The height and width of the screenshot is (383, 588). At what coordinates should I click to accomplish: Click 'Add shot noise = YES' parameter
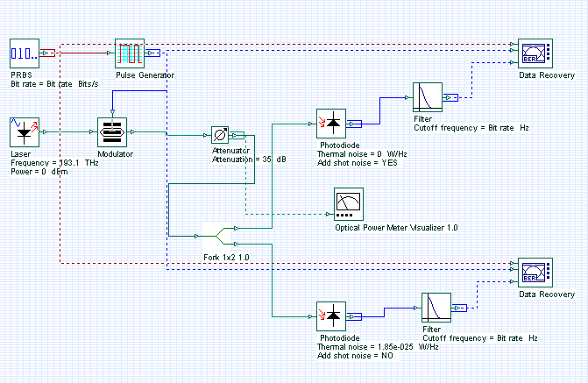tap(358, 163)
